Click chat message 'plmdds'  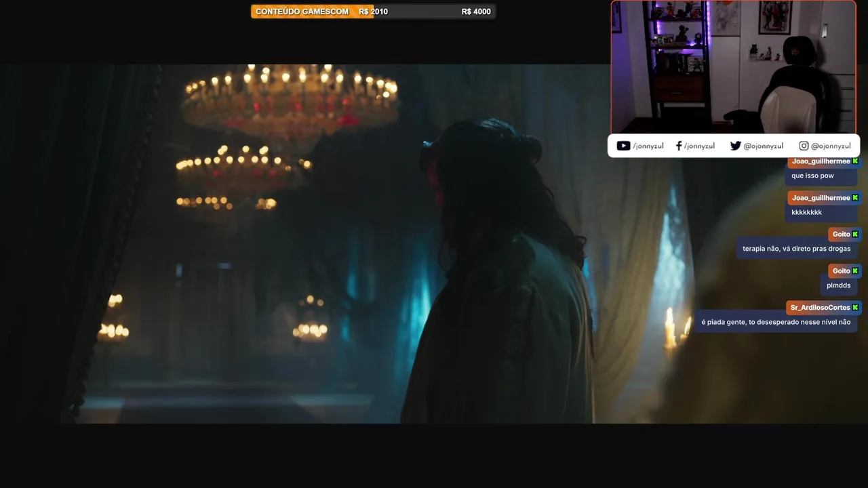coord(838,285)
